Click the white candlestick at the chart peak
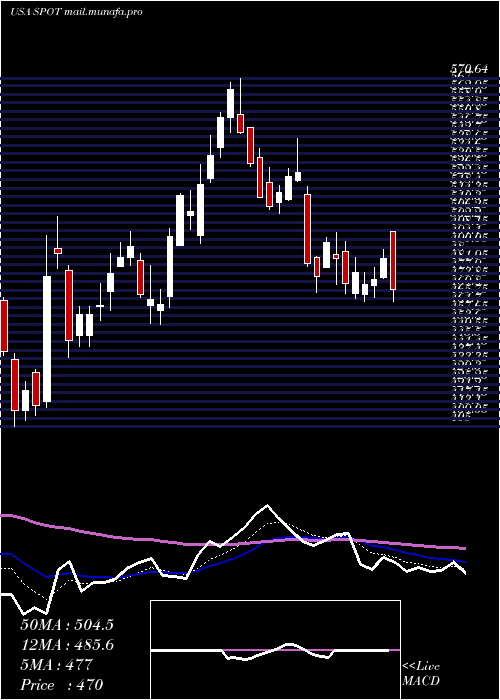Image resolution: width=500 pixels, height=700 pixels. click(x=230, y=103)
